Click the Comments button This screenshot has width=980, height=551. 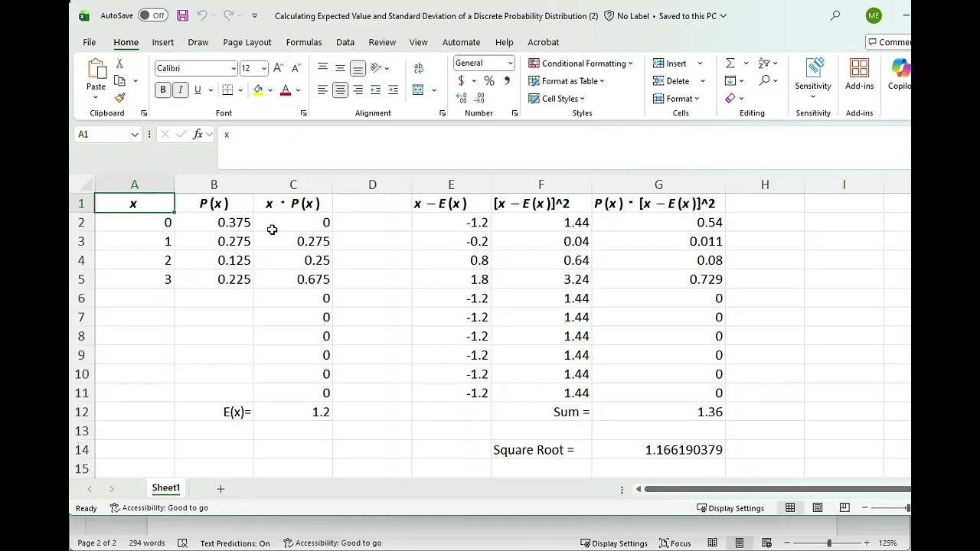[x=888, y=42]
